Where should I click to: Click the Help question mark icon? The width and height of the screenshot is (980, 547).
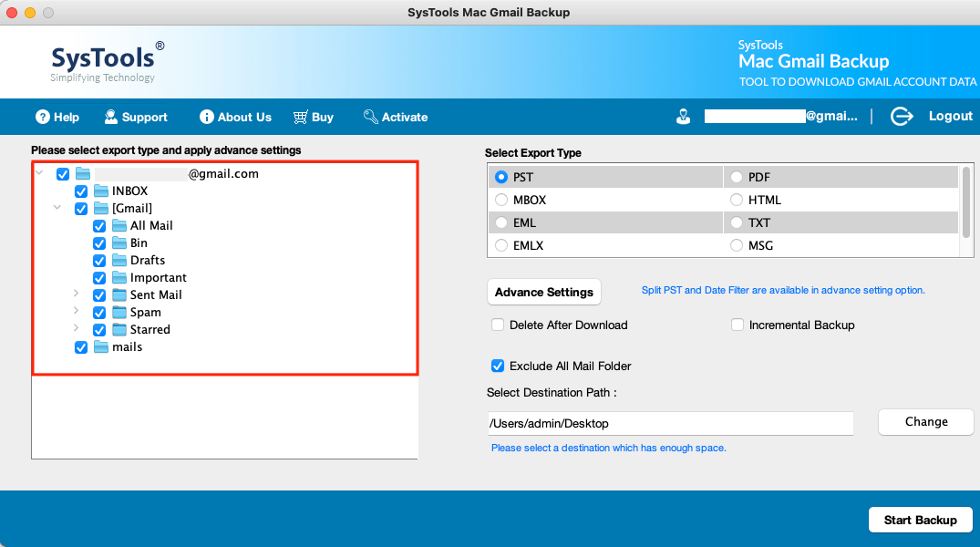[x=43, y=117]
